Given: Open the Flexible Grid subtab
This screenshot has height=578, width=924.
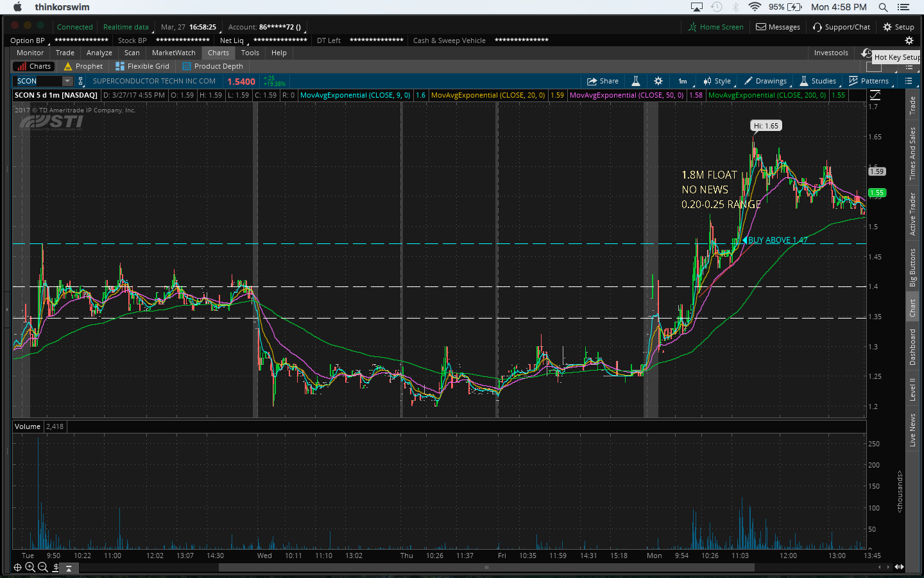Looking at the screenshot, I should (x=142, y=66).
